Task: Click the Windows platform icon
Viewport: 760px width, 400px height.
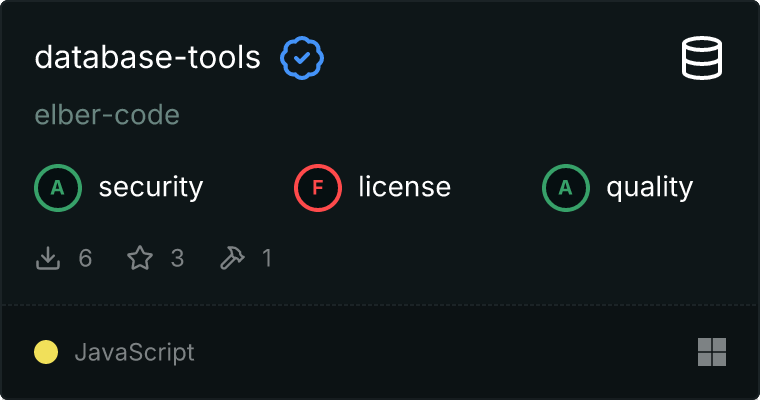Action: (x=711, y=352)
